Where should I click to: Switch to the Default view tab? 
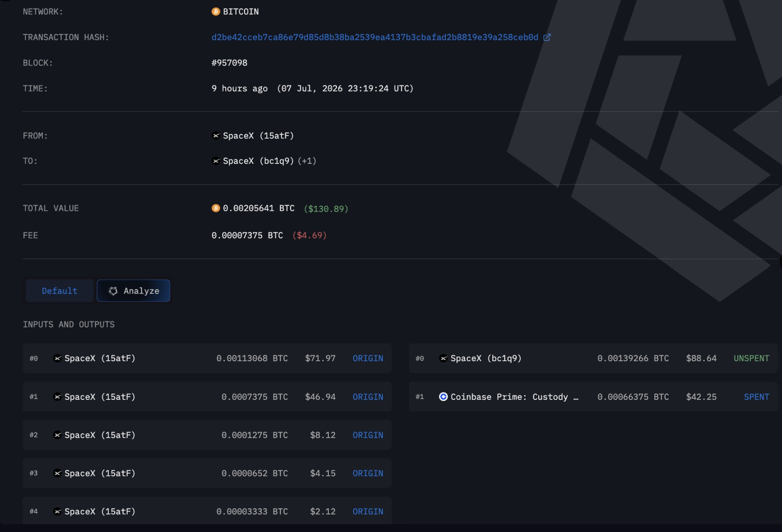pos(60,291)
